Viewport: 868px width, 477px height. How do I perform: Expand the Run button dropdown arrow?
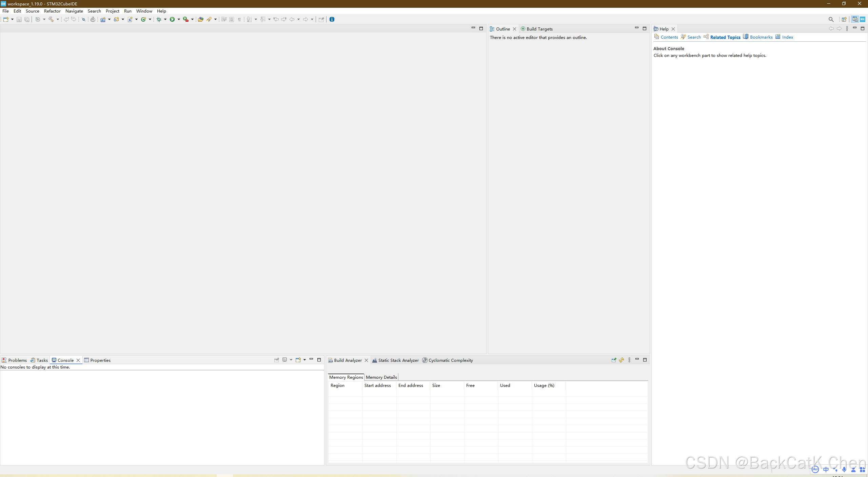tap(179, 19)
